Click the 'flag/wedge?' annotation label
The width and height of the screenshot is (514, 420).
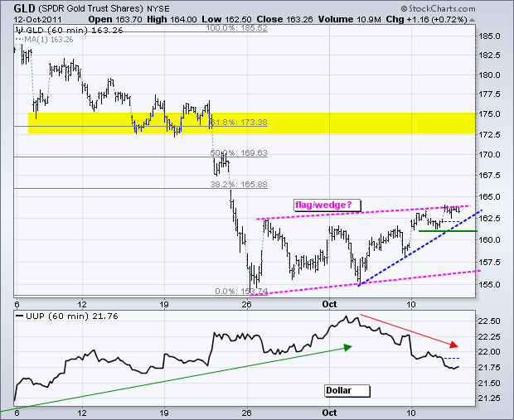327,205
